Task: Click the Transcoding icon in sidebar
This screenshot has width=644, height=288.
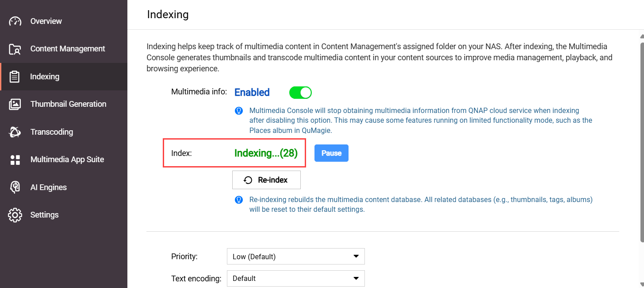Action: coord(15,132)
